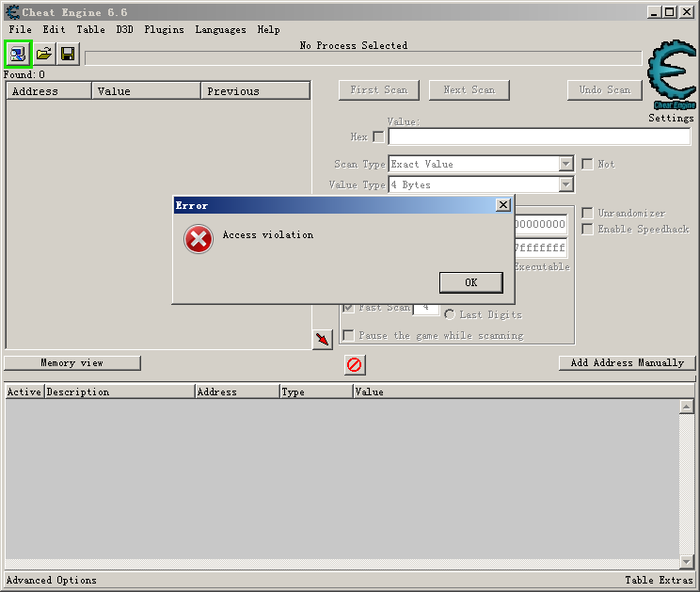The width and height of the screenshot is (700, 592).
Task: Toggle Fast Scan checkbox
Action: click(x=348, y=308)
